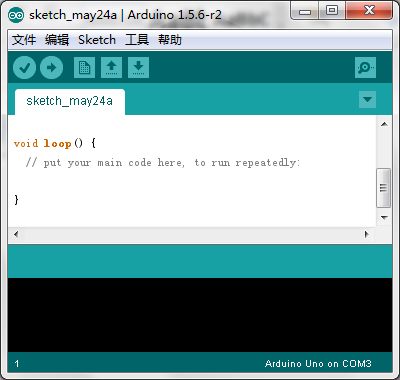
Task: Open the 文件 menu
Action: (x=24, y=40)
